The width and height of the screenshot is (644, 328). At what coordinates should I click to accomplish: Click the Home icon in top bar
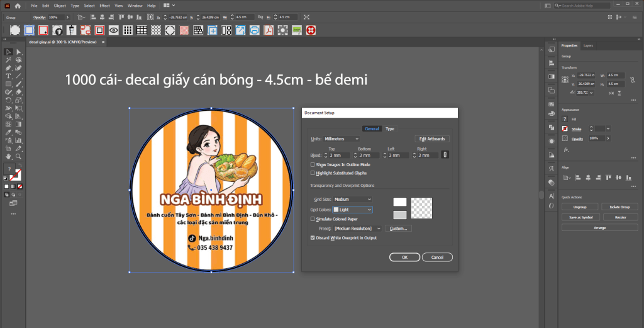point(18,6)
